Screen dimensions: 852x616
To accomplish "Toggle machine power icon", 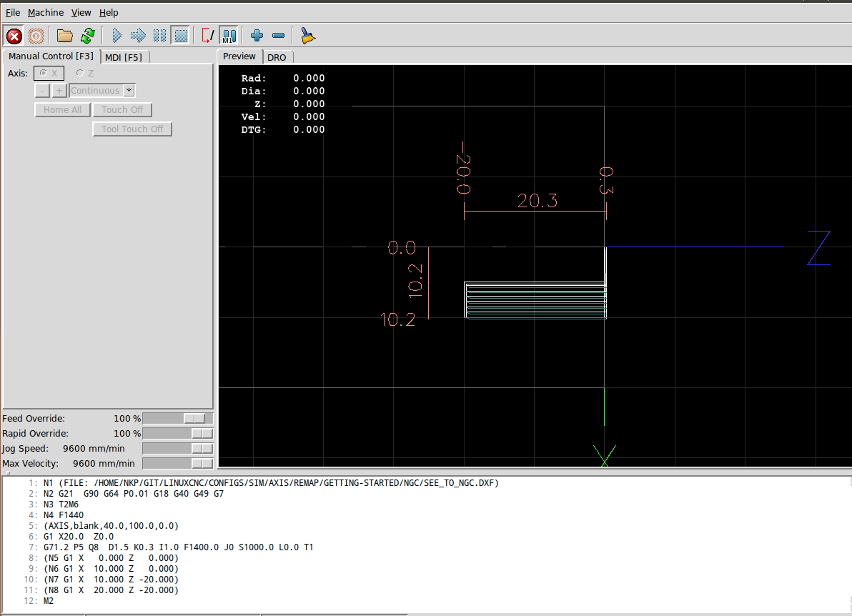I will coord(36,35).
